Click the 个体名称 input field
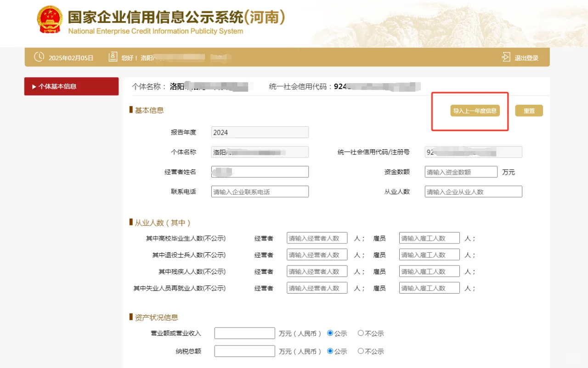Viewport: 588px width, 368px height. 260,152
